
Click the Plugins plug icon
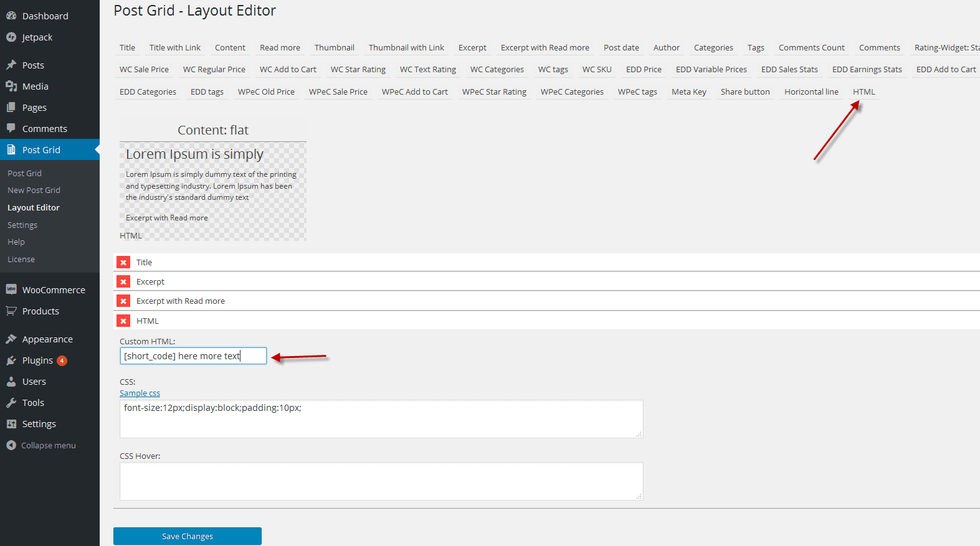pos(11,360)
